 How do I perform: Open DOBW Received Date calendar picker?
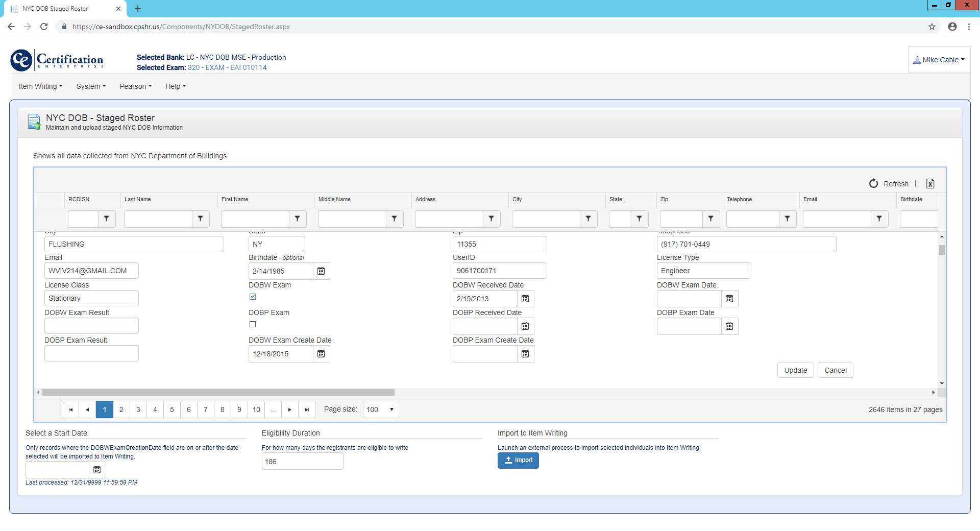[525, 299]
